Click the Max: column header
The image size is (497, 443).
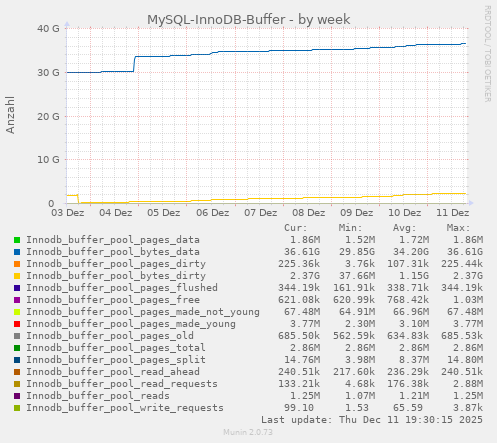coord(459,228)
